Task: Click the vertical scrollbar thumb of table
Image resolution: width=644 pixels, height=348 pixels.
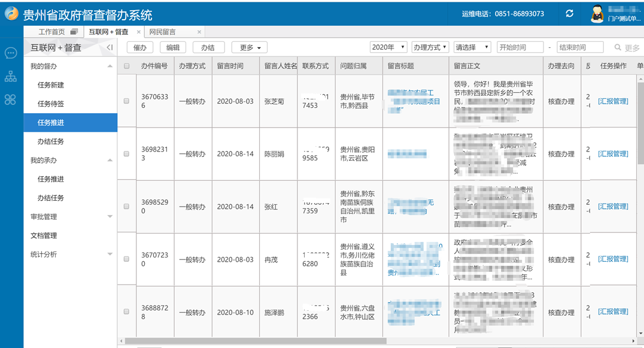Action: 641,123
